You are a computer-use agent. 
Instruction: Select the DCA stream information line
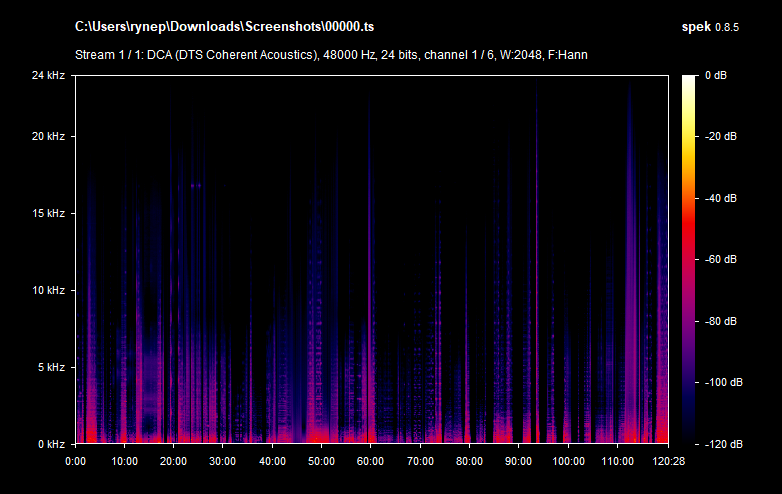330,54
